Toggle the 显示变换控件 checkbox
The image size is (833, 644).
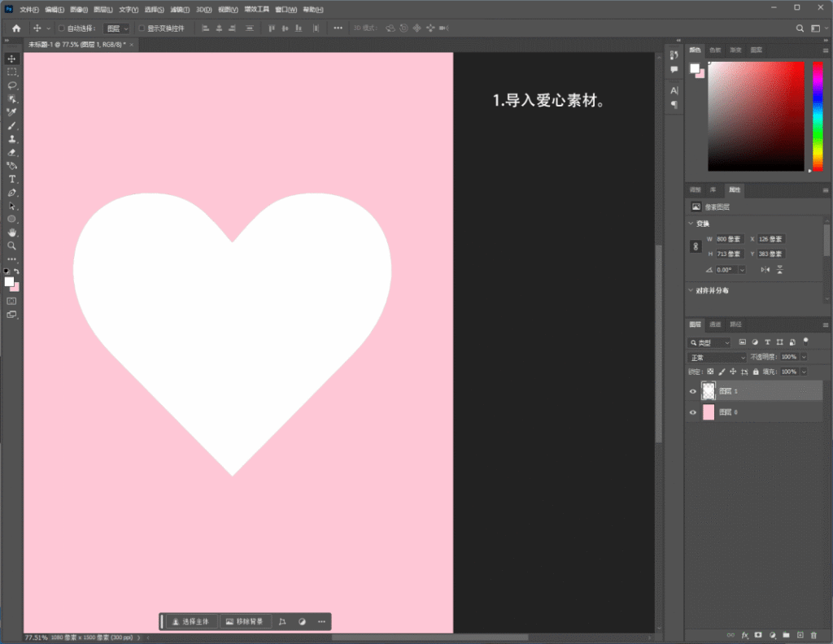click(x=142, y=28)
